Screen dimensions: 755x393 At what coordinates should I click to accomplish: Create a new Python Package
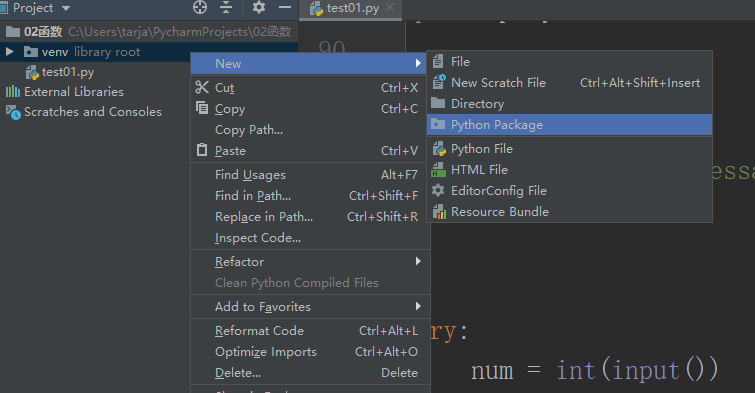569,125
